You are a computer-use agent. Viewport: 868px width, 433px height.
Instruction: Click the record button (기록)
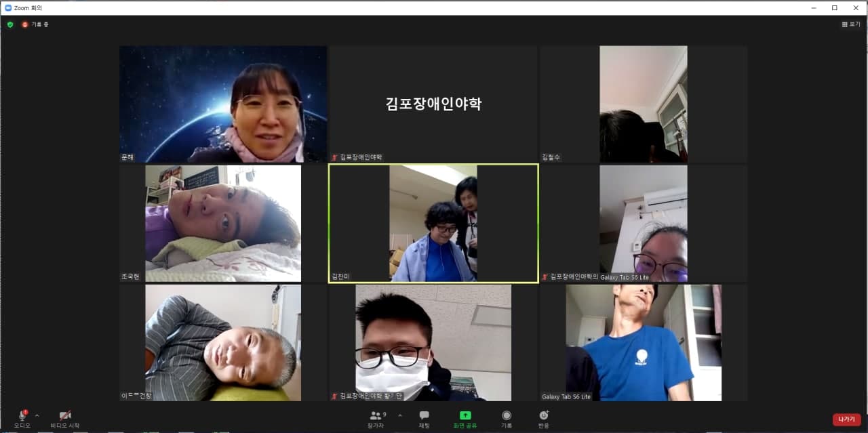[507, 419]
